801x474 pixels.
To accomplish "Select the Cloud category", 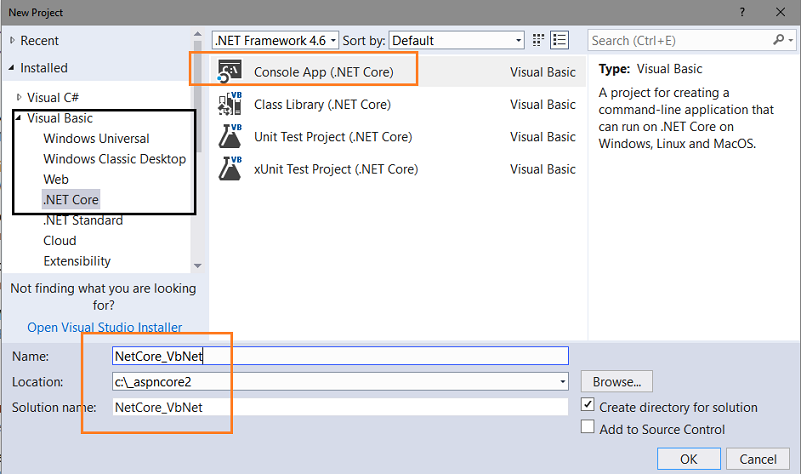I will pyautogui.click(x=60, y=241).
